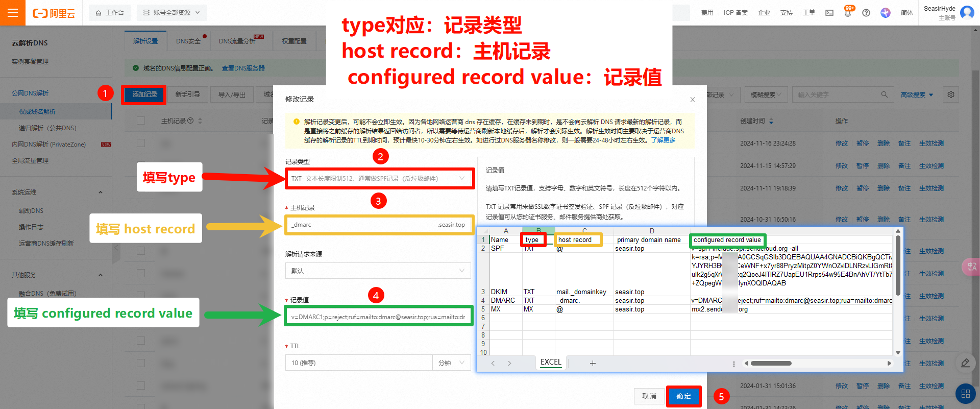Click the magnifier icon in keyword search box
The image size is (980, 409).
pos(885,94)
